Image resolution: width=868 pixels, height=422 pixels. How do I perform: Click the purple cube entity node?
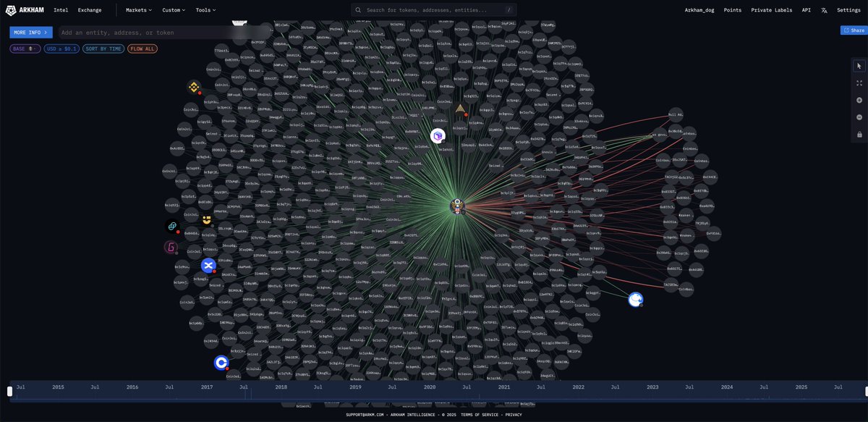coord(438,135)
